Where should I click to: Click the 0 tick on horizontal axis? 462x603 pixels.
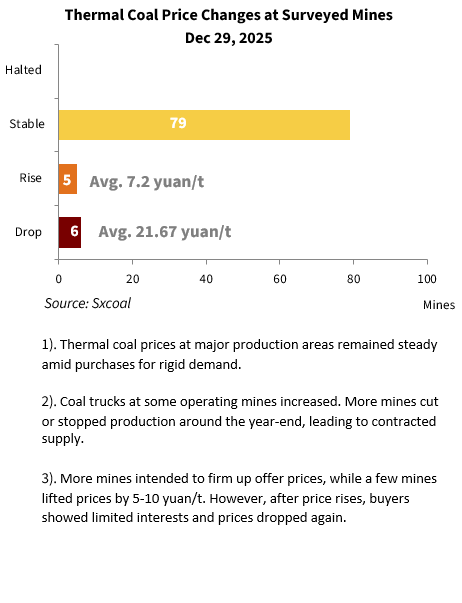[58, 279]
